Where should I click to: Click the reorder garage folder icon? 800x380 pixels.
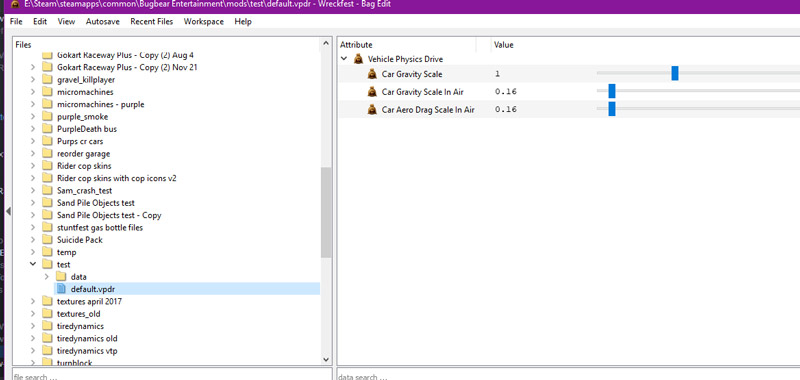point(47,154)
